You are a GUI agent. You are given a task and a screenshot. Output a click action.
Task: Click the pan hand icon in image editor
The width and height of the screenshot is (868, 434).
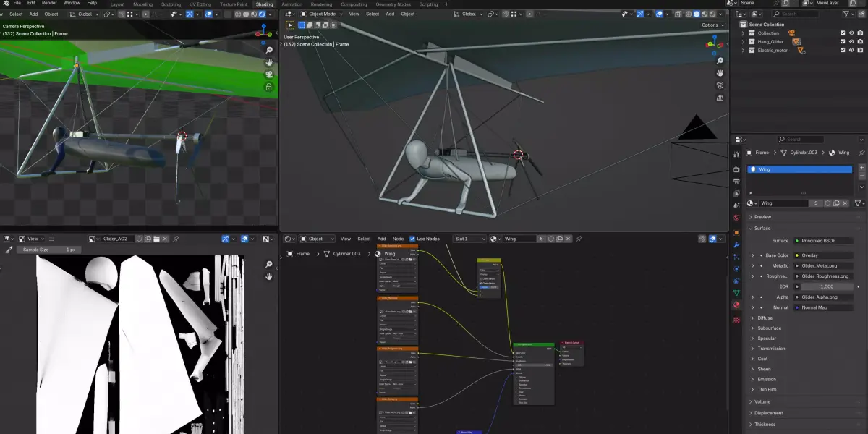(x=269, y=276)
